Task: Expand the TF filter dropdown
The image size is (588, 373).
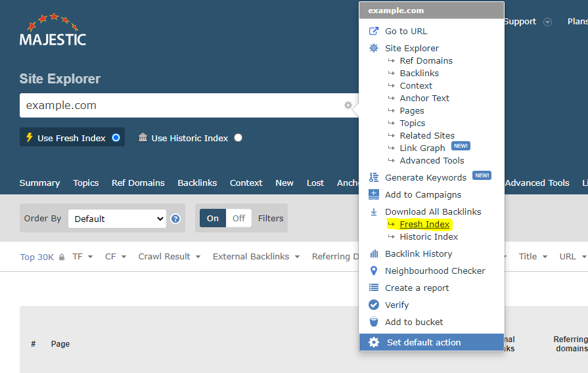Action: pos(91,257)
